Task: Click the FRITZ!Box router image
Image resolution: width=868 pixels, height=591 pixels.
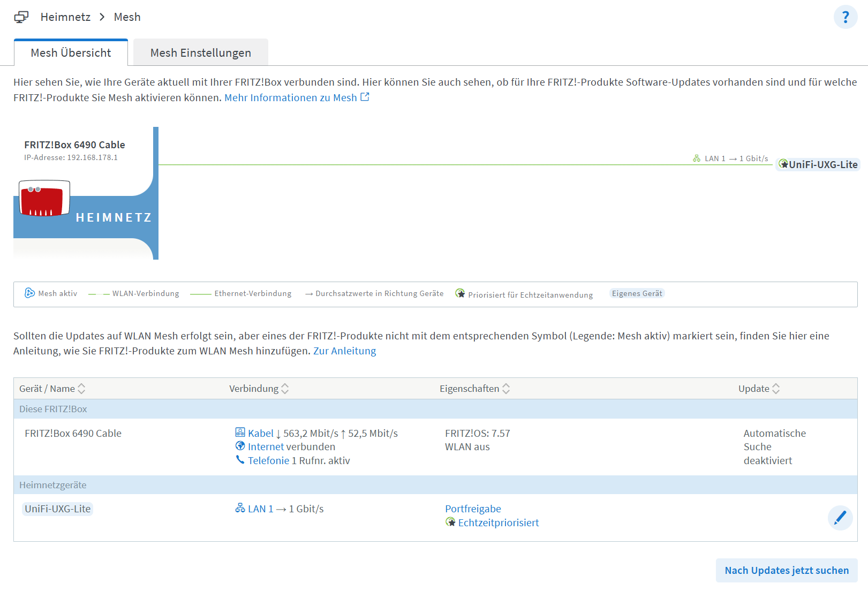Action: click(44, 198)
